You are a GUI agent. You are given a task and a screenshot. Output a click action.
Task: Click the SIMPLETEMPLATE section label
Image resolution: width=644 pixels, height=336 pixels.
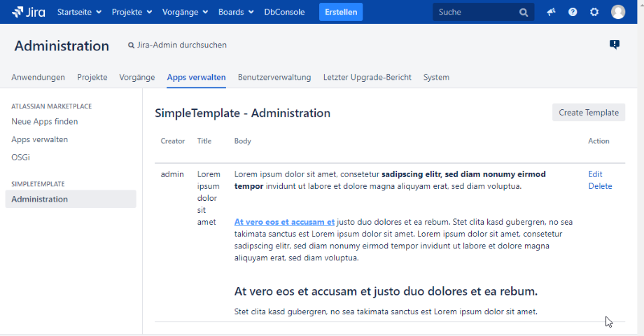38,184
